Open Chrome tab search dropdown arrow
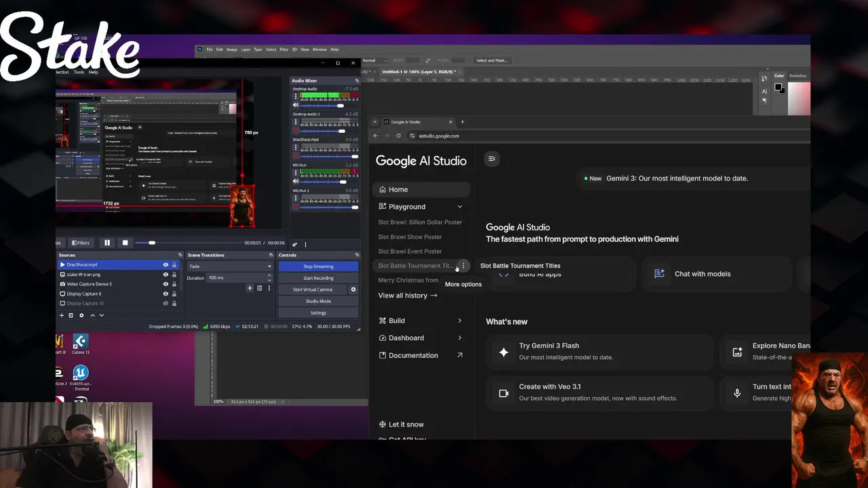Viewport: 868px width, 488px height. coord(375,122)
